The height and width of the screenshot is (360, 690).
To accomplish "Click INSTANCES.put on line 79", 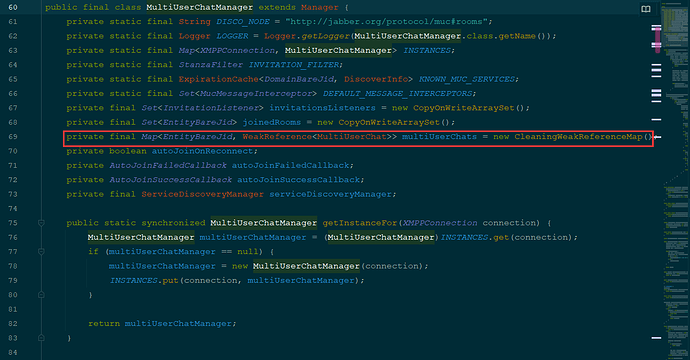I will click(x=144, y=280).
